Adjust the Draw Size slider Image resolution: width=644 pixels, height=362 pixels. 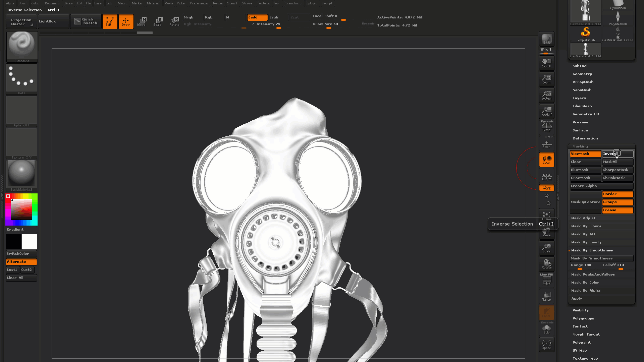(x=343, y=25)
